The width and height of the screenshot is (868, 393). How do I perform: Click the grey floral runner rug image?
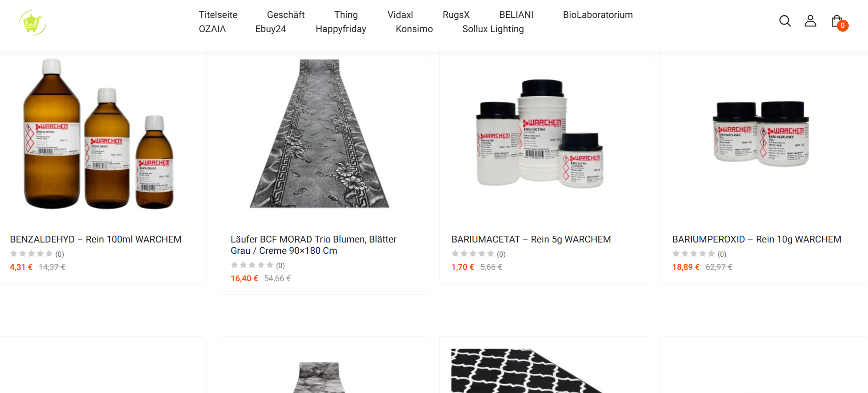(x=319, y=134)
